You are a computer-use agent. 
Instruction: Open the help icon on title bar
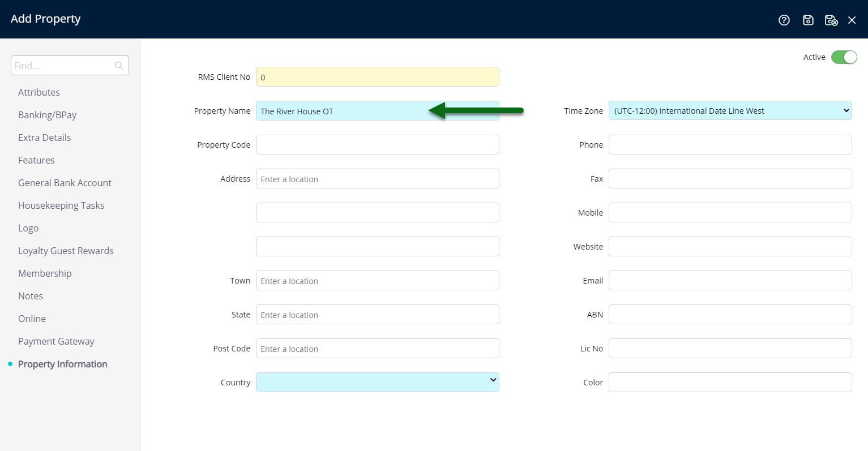[784, 19]
